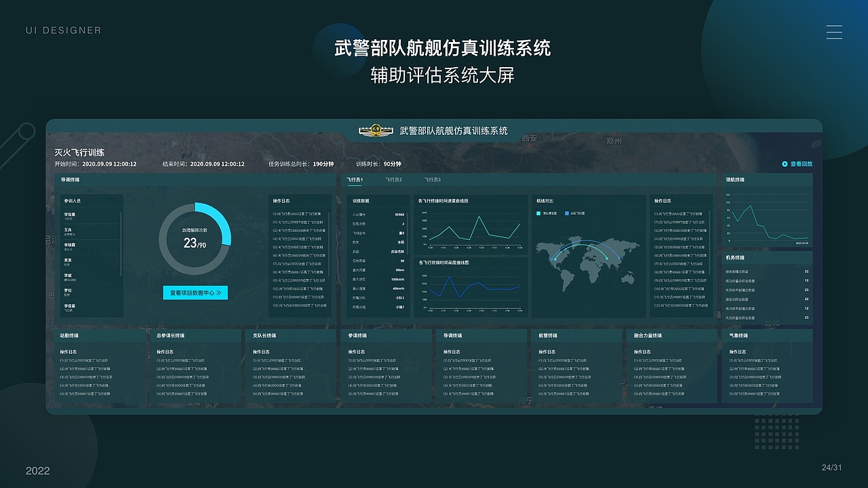The width and height of the screenshot is (868, 488).
Task: Select first 李俊基 in 参训人员 list
Action: [90, 216]
